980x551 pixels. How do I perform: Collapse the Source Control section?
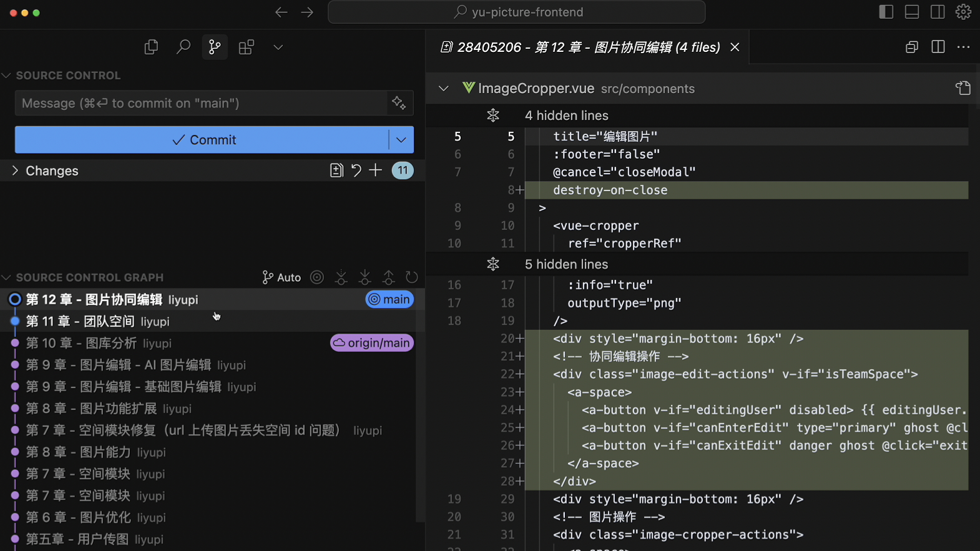coord(6,76)
